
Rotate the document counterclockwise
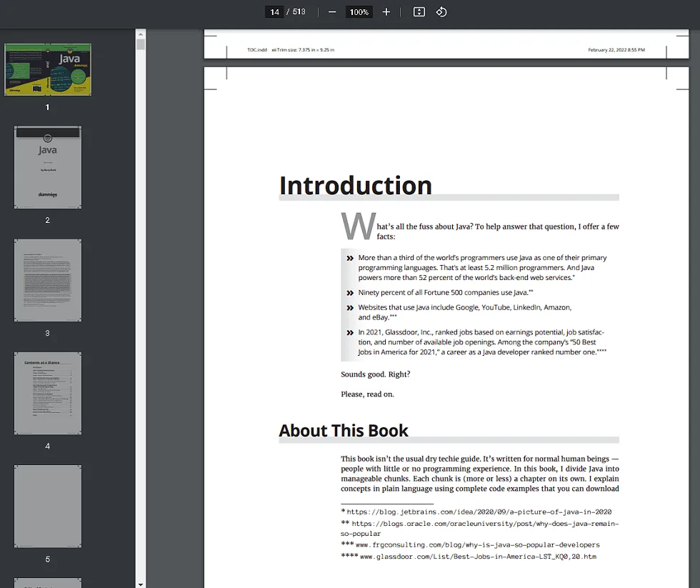tap(441, 12)
